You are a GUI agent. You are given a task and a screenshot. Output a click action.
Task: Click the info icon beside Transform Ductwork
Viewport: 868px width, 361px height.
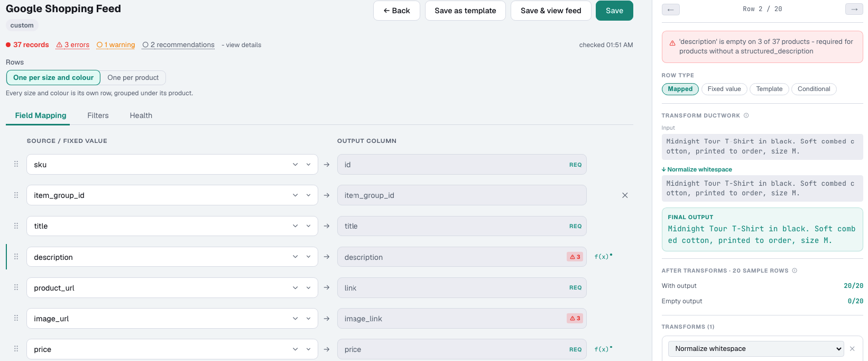pyautogui.click(x=746, y=115)
